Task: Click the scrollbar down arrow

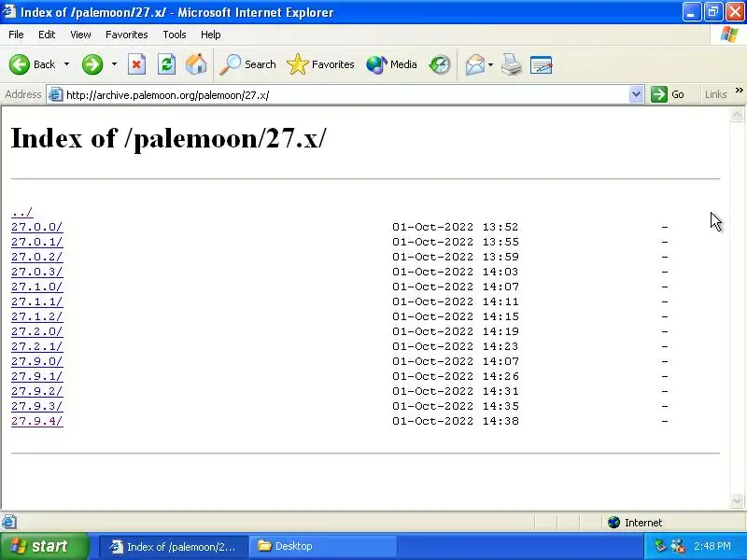Action: pos(737,500)
